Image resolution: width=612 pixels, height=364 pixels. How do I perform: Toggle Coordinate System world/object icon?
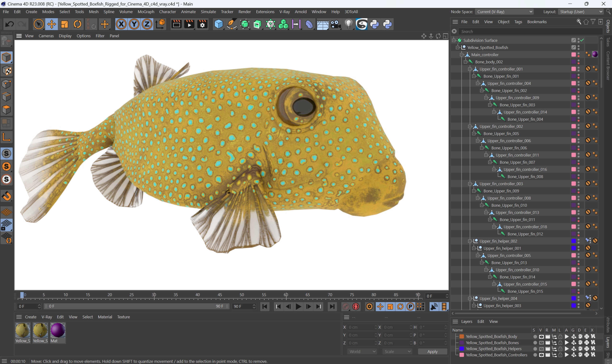point(160,24)
